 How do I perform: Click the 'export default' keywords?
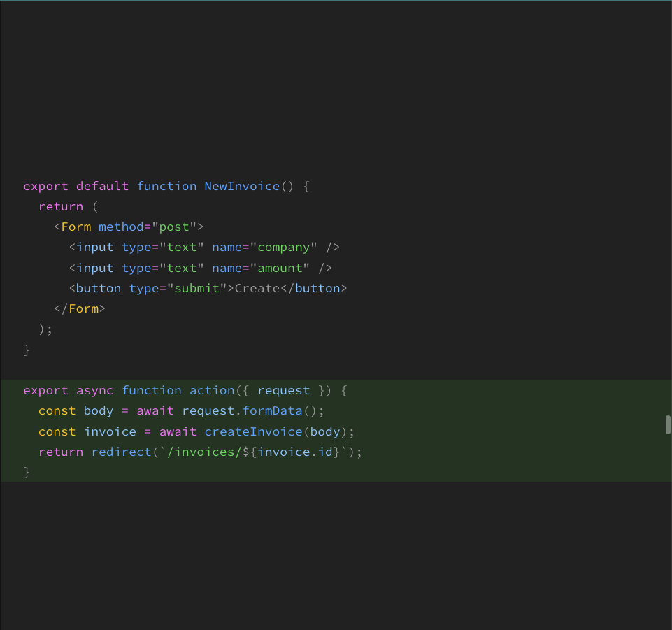[76, 186]
